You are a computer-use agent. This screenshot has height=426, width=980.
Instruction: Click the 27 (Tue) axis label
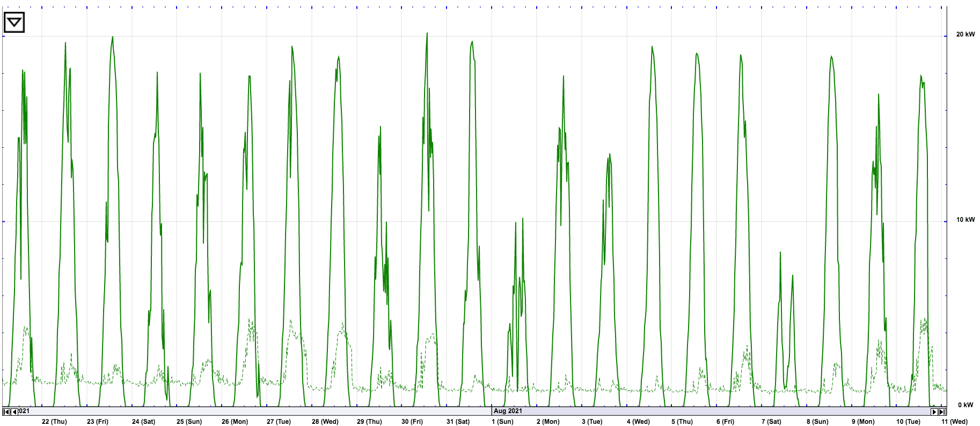[x=279, y=422]
